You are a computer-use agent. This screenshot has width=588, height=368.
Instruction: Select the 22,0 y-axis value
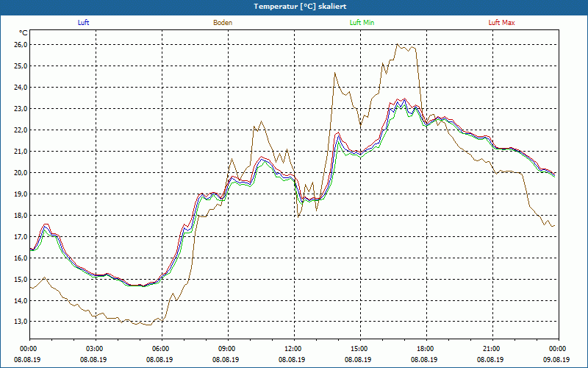coord(21,130)
